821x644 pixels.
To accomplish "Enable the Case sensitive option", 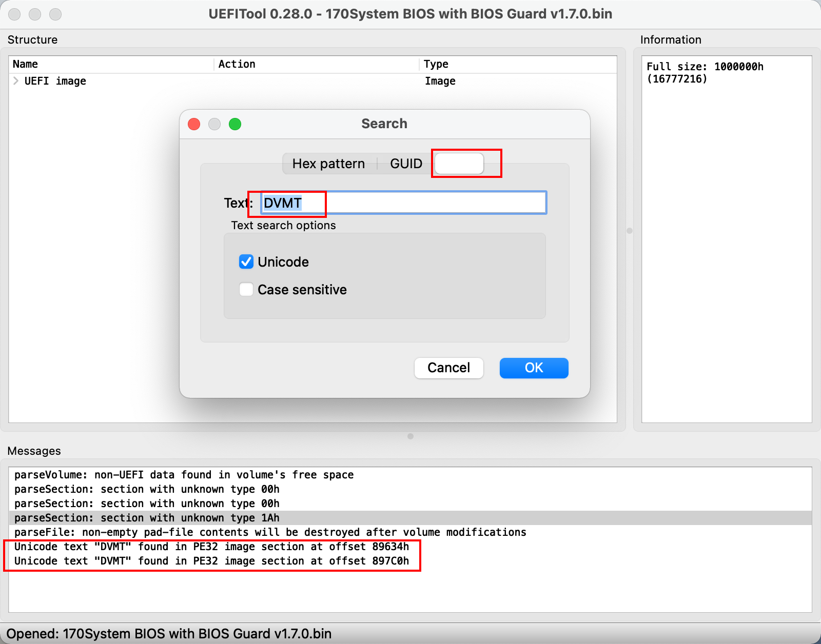I will tap(246, 289).
